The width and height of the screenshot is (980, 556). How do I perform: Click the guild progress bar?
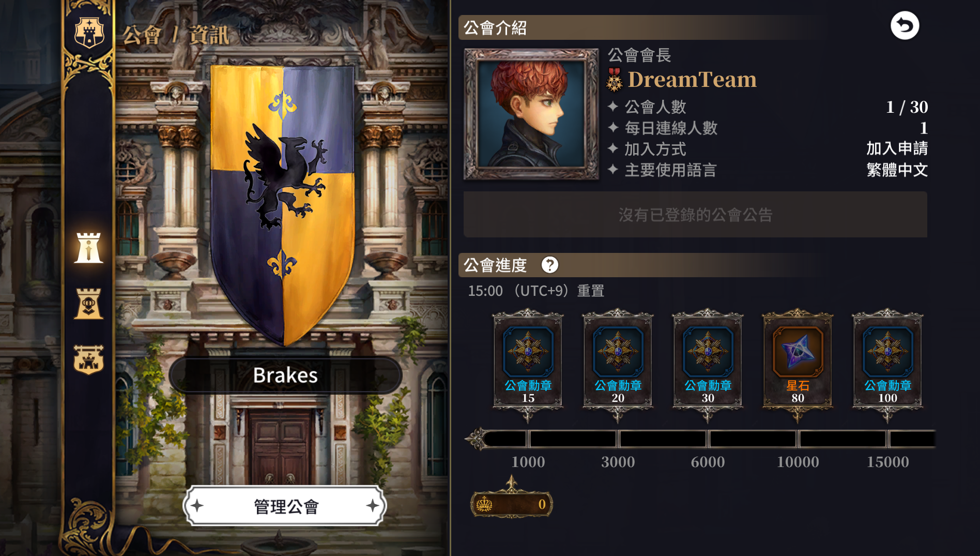pos(701,439)
